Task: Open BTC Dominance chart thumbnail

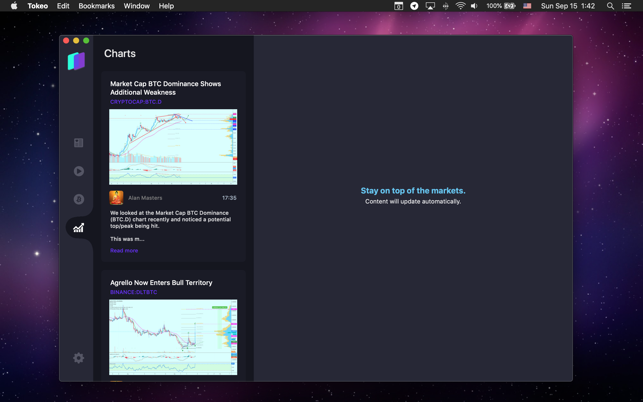Action: tap(173, 147)
